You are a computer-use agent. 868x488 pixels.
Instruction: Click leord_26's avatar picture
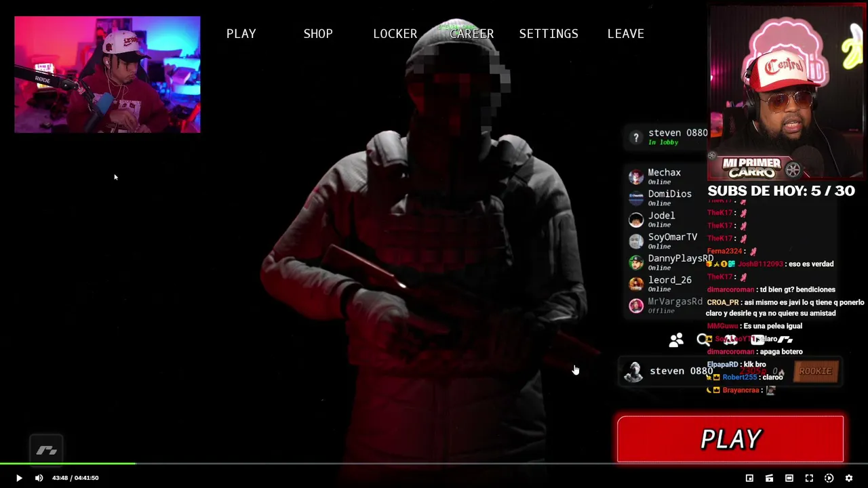click(x=636, y=284)
